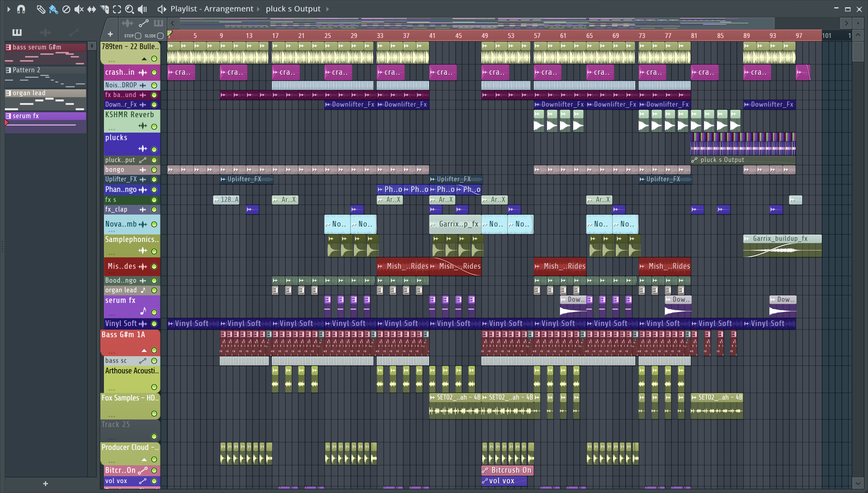The height and width of the screenshot is (493, 868).
Task: Click the playlist overview minimap
Action: pyautogui.click(x=477, y=24)
